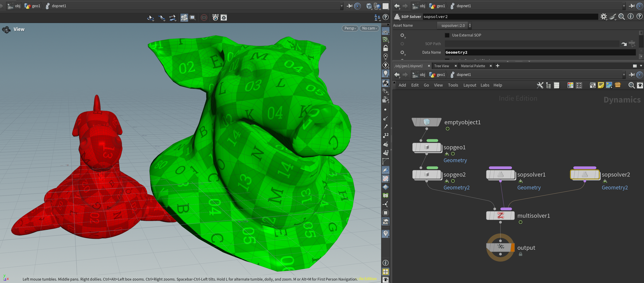
Task: Add a new pane tab with plus
Action: pos(497,66)
